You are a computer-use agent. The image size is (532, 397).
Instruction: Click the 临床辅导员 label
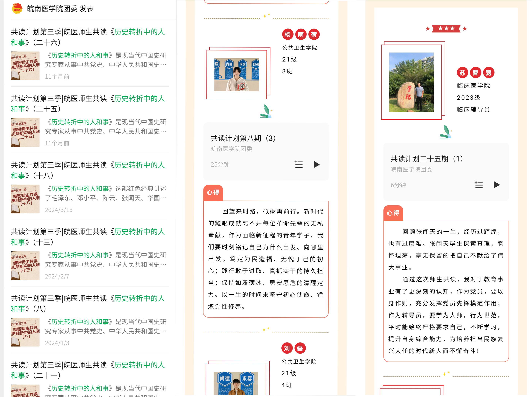(x=473, y=110)
